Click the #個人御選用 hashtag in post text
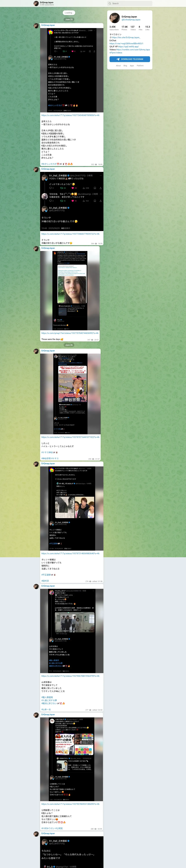The height and width of the screenshot is (868, 186). [47, 697]
